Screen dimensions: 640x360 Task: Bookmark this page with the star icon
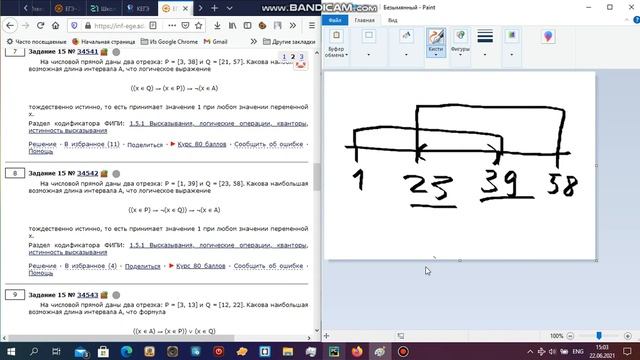pyautogui.click(x=199, y=25)
